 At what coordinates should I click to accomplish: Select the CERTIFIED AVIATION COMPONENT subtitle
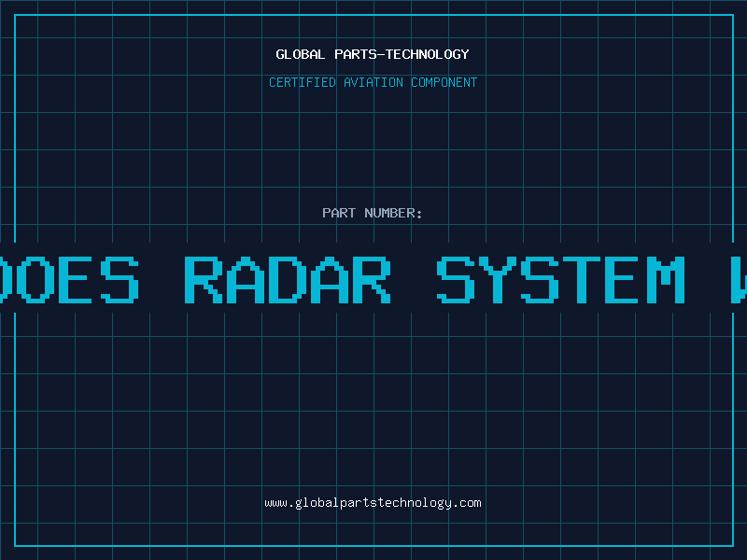(x=373, y=82)
